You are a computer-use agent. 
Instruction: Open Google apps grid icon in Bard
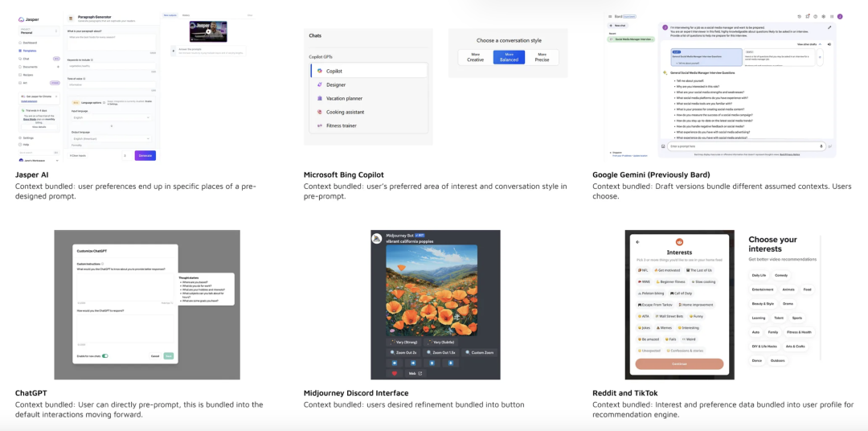pyautogui.click(x=832, y=17)
